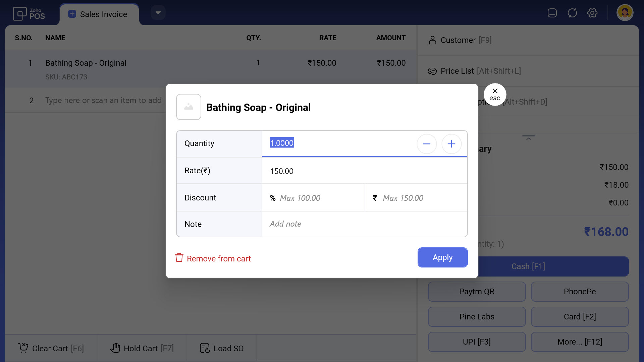This screenshot has width=644, height=362.
Task: Click the item image placeholder thumbnail
Action: point(189,107)
